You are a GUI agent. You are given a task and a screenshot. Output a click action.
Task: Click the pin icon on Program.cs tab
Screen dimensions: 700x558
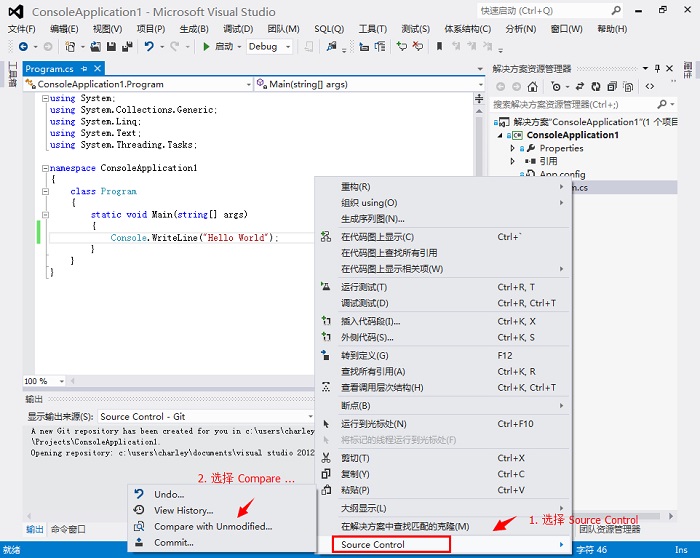coord(84,69)
